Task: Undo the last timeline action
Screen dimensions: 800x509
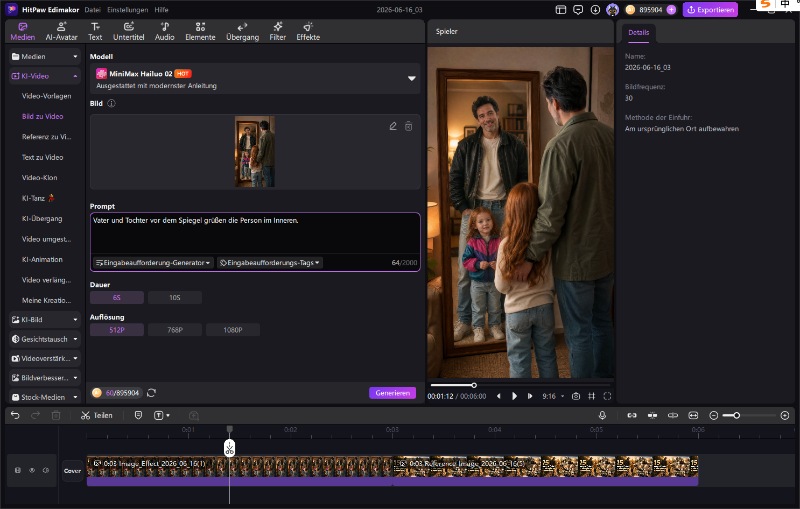Action: pyautogui.click(x=15, y=415)
